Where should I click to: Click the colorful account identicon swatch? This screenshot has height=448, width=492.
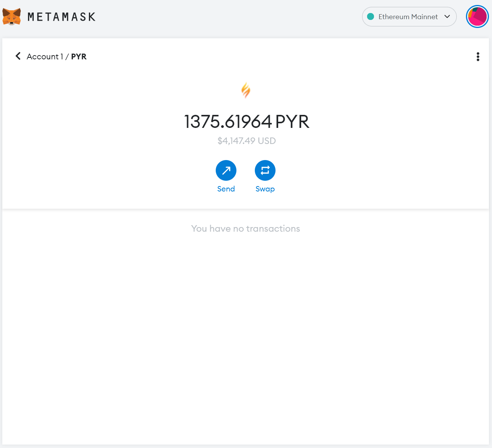coord(477,16)
